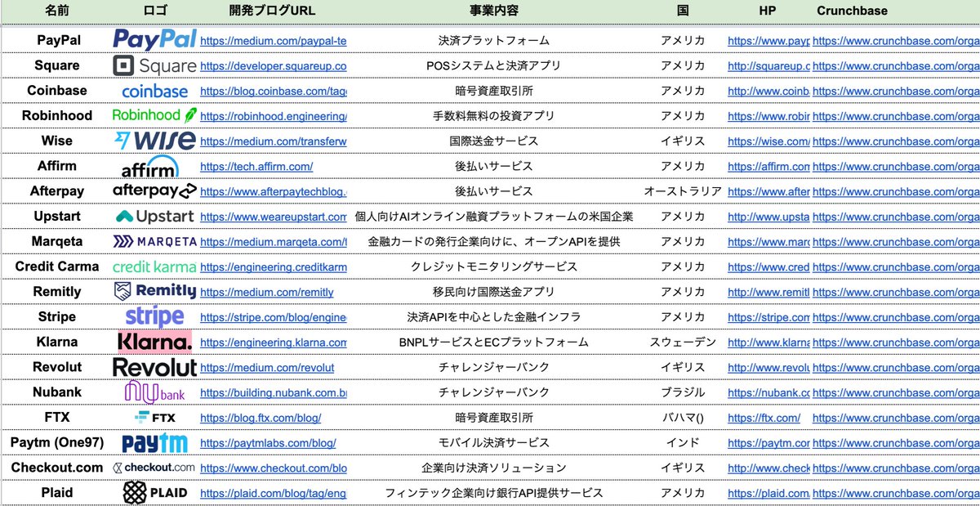This screenshot has width=980, height=506.
Task: Open the weareupstart.com blog link
Action: pos(273,217)
